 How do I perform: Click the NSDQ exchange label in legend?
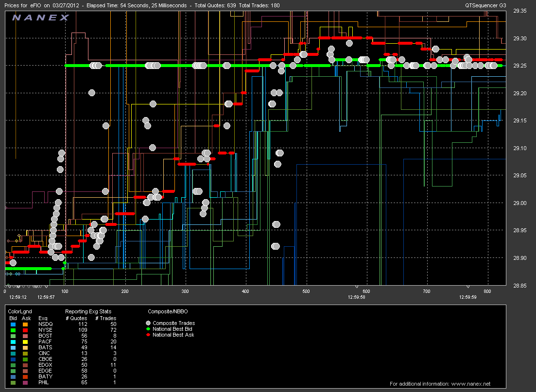point(46,324)
